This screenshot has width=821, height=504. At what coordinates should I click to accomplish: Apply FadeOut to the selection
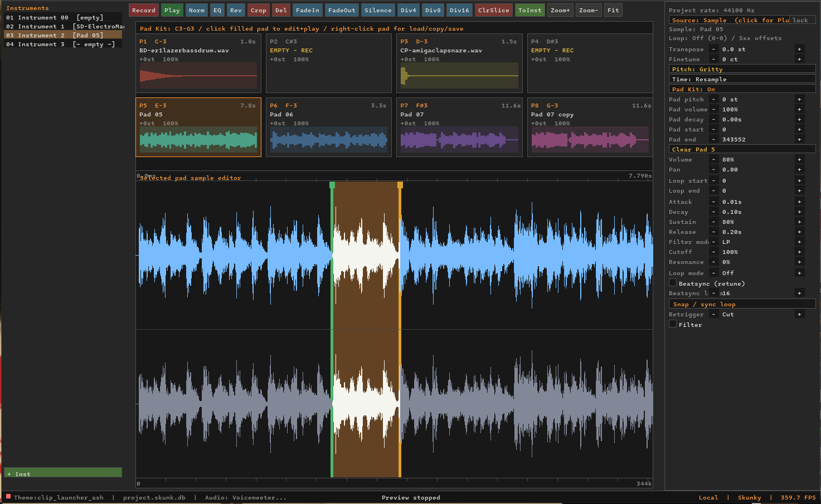pyautogui.click(x=342, y=10)
